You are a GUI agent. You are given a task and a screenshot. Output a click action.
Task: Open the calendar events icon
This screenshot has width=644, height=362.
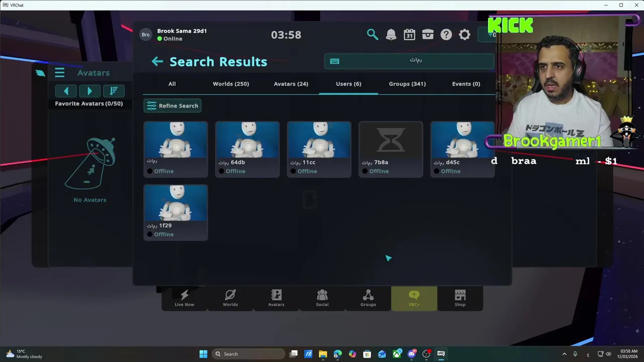(x=410, y=35)
